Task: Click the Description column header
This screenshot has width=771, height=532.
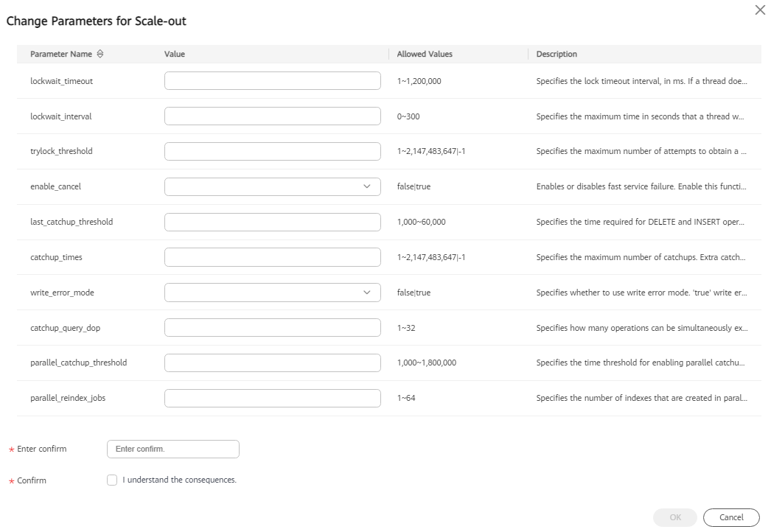Action: (557, 54)
